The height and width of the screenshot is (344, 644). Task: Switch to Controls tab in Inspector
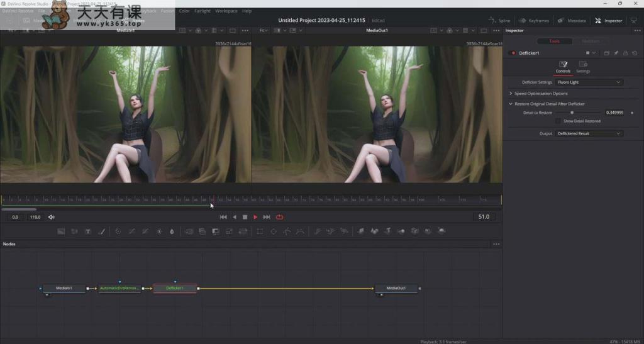click(x=563, y=67)
